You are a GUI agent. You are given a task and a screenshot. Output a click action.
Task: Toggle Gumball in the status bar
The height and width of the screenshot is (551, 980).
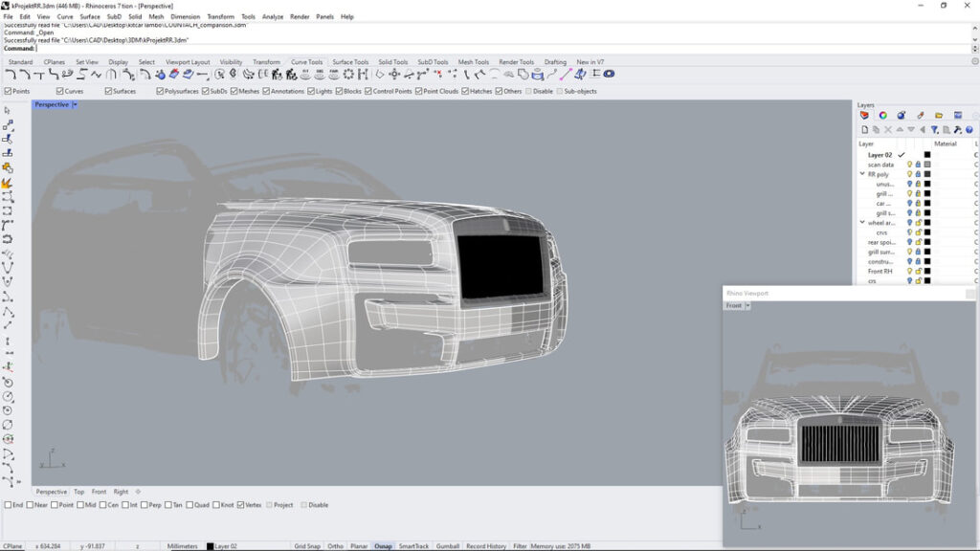pos(447,545)
